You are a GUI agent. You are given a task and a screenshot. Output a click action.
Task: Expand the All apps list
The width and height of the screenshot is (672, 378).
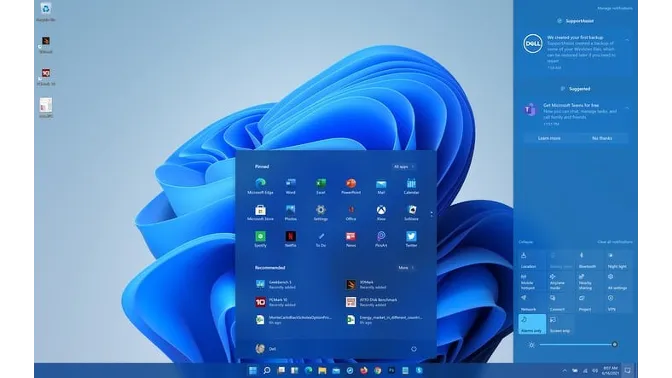(x=403, y=166)
